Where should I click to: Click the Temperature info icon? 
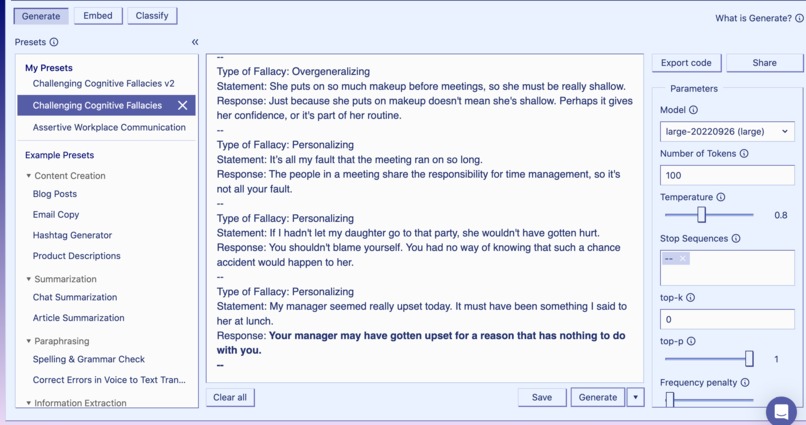721,197
